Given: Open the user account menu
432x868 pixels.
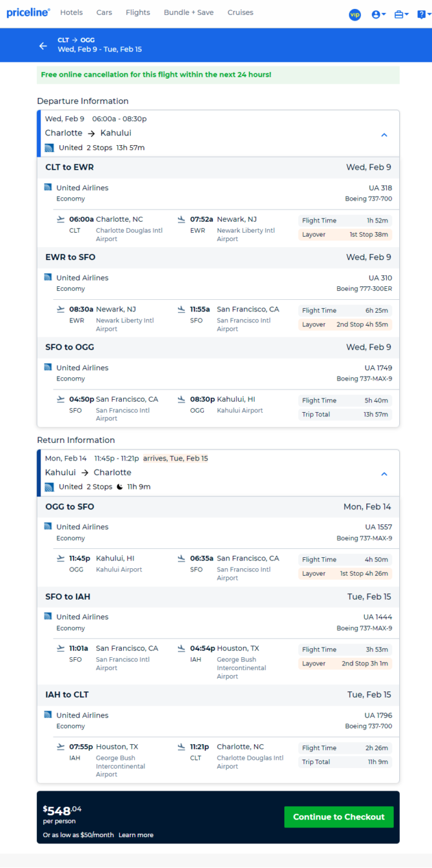Looking at the screenshot, I should [378, 14].
